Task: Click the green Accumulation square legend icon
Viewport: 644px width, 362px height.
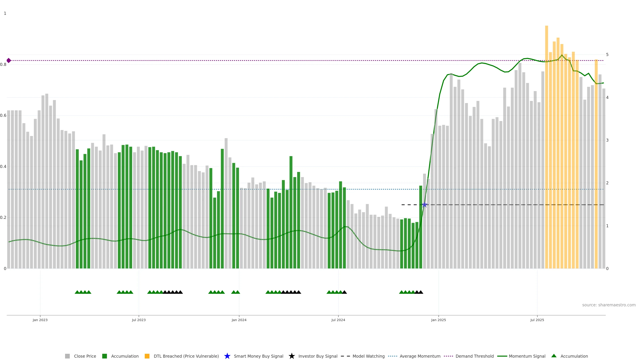Action: pos(104,356)
